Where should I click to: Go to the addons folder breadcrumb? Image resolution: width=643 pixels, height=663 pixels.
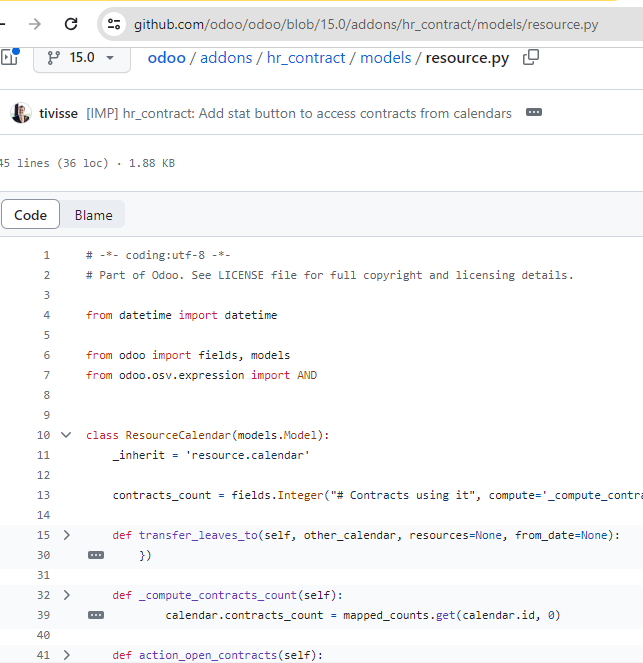pos(226,58)
